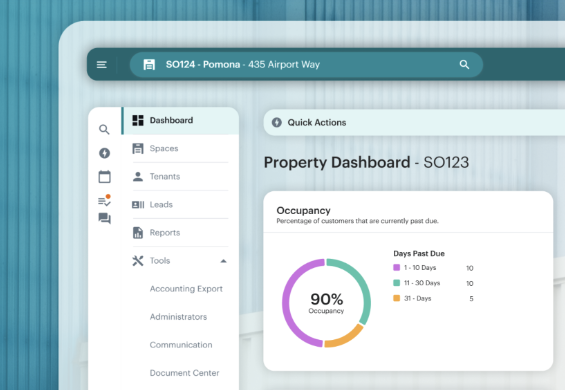Image resolution: width=565 pixels, height=390 pixels.
Task: Open the chat messages icon in left rail
Action: [x=104, y=218]
